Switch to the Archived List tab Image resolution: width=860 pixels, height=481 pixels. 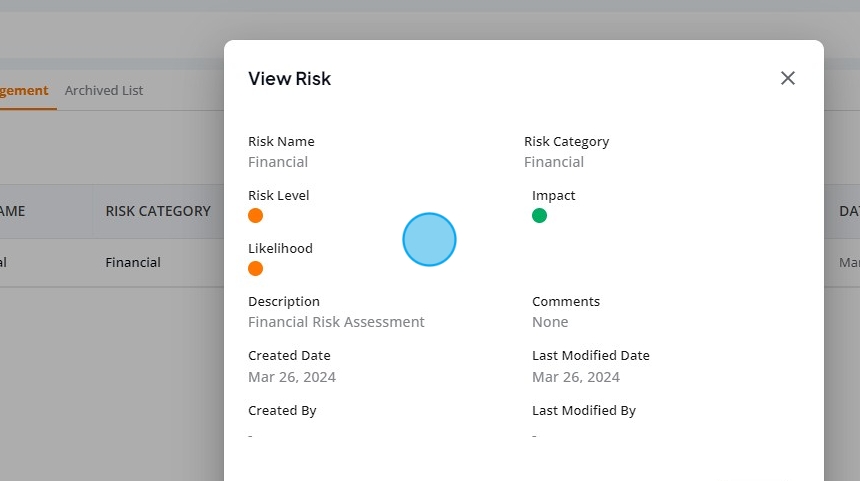(104, 90)
